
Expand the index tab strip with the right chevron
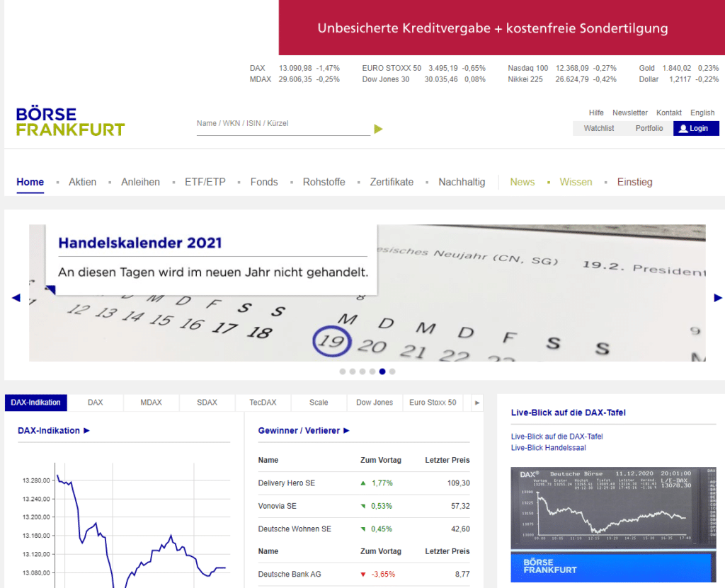pyautogui.click(x=476, y=402)
